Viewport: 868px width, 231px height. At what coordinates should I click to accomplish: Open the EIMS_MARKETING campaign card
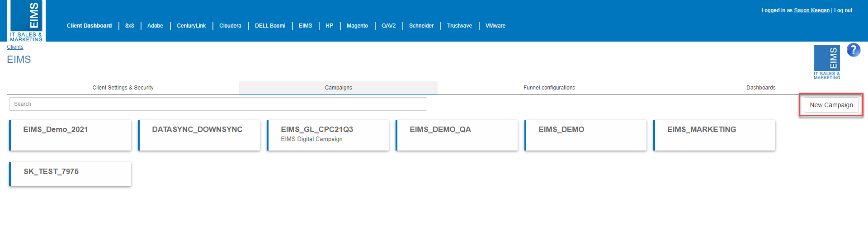tap(714, 135)
